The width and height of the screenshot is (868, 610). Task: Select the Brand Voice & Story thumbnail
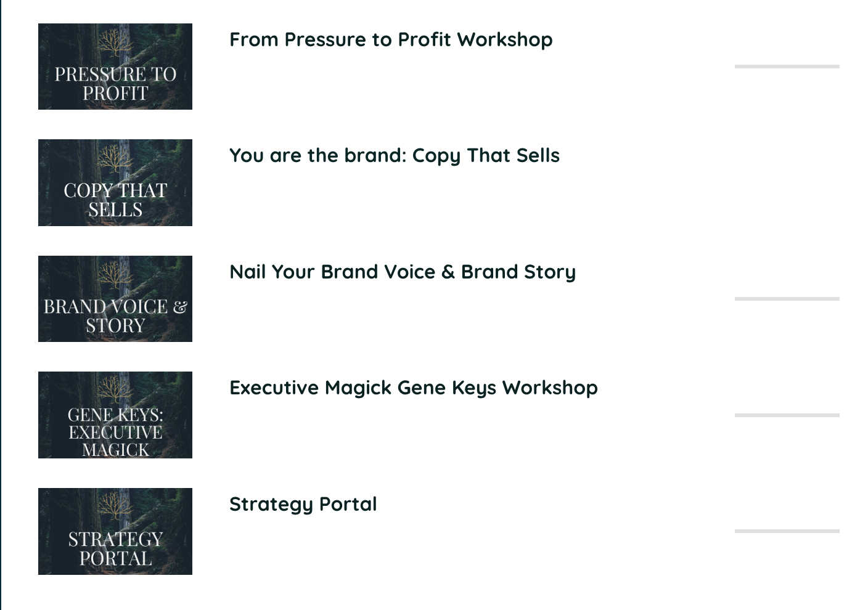point(115,299)
